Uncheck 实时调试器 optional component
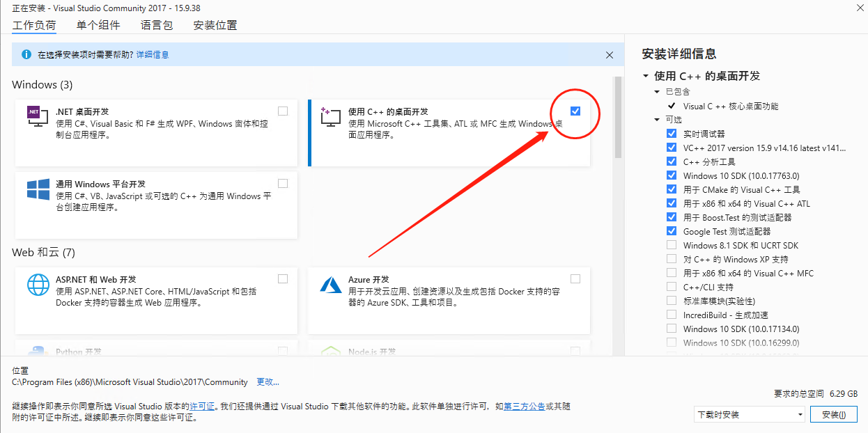Viewport: 868px width, 433px height. click(672, 134)
